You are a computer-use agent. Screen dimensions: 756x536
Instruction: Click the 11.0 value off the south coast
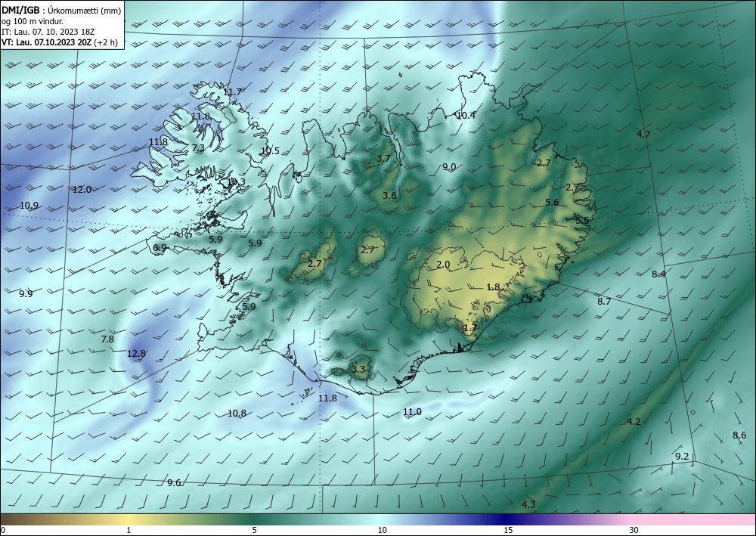pyautogui.click(x=412, y=412)
